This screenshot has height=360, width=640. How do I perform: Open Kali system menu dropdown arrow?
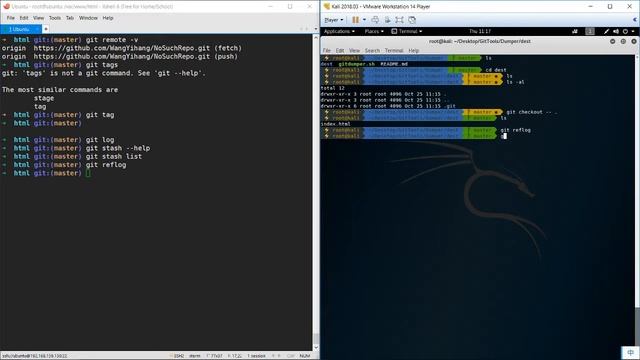coord(633,31)
